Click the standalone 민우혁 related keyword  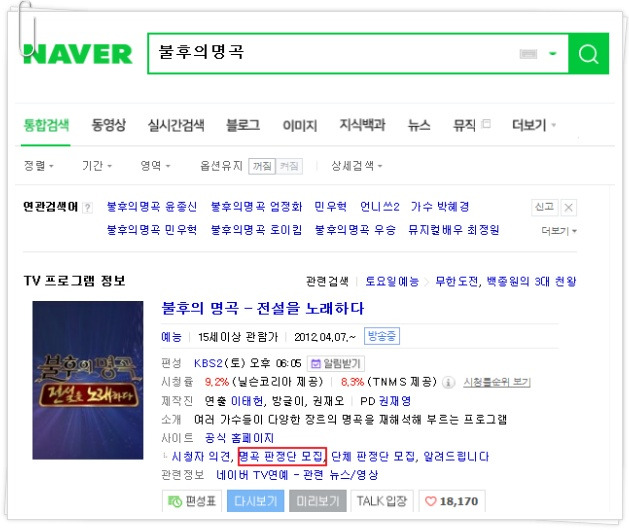pyautogui.click(x=331, y=207)
